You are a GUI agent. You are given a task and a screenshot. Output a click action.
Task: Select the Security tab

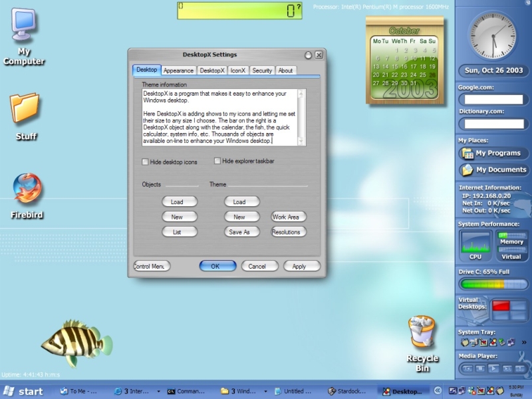pyautogui.click(x=262, y=70)
